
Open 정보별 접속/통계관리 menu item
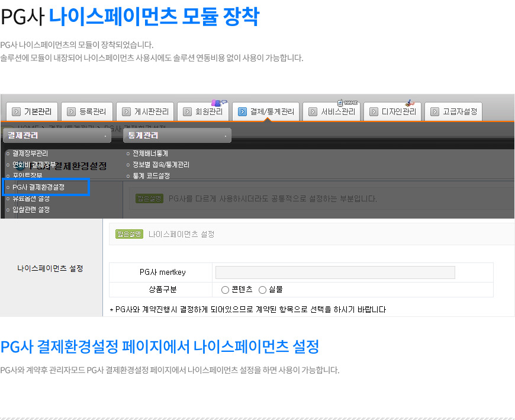[161, 165]
